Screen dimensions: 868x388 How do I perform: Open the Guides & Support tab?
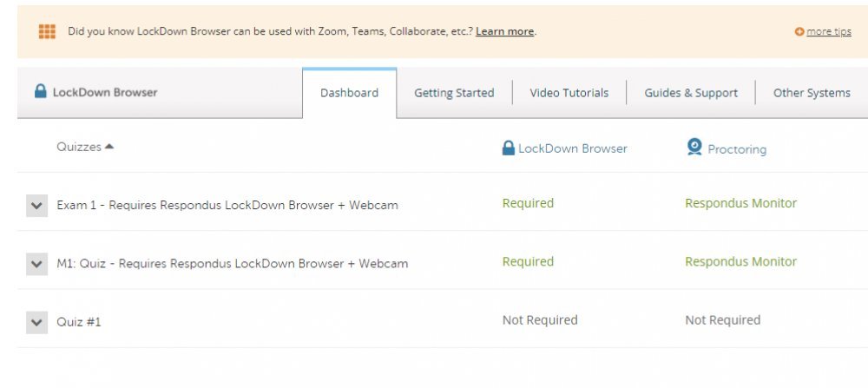point(691,93)
